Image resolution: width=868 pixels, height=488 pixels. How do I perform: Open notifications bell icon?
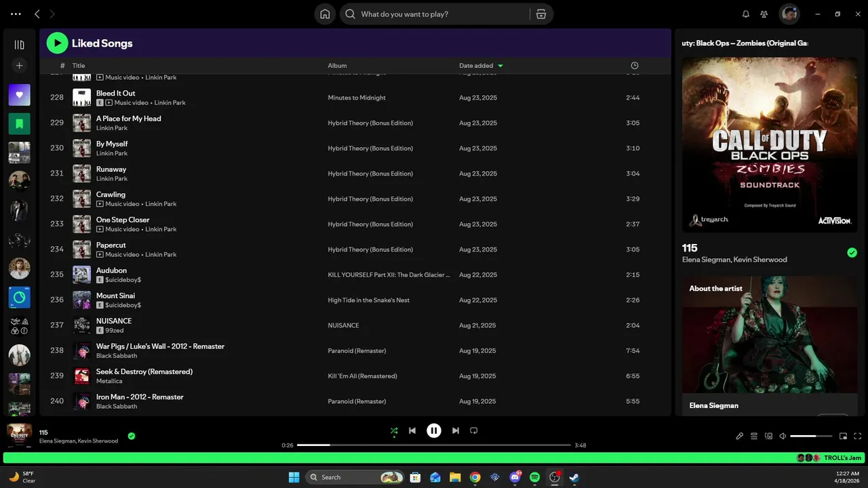click(x=746, y=14)
